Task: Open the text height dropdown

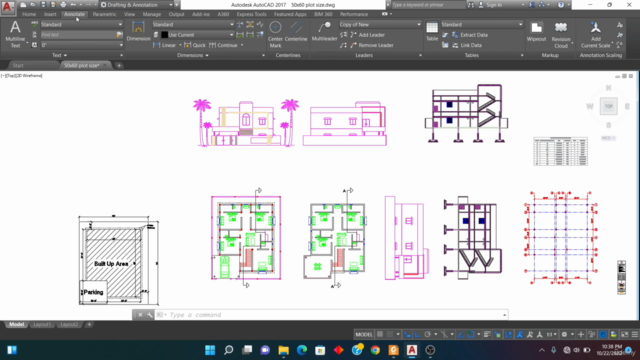Action: (x=82, y=45)
